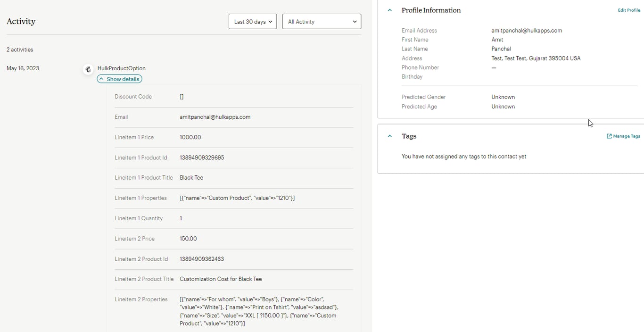Click the external-link icon beside Manage Tags
The image size is (644, 332).
click(609, 136)
